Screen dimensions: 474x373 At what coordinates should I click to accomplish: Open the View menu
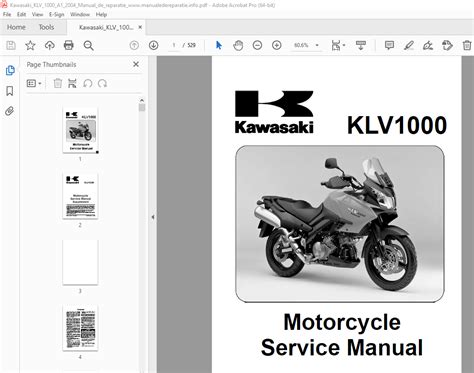tap(37, 14)
